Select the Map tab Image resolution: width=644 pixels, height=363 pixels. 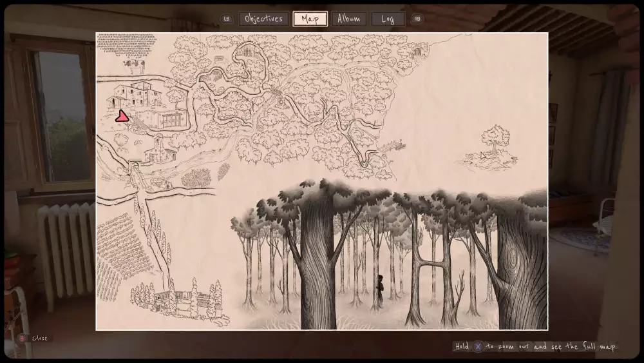tap(310, 19)
